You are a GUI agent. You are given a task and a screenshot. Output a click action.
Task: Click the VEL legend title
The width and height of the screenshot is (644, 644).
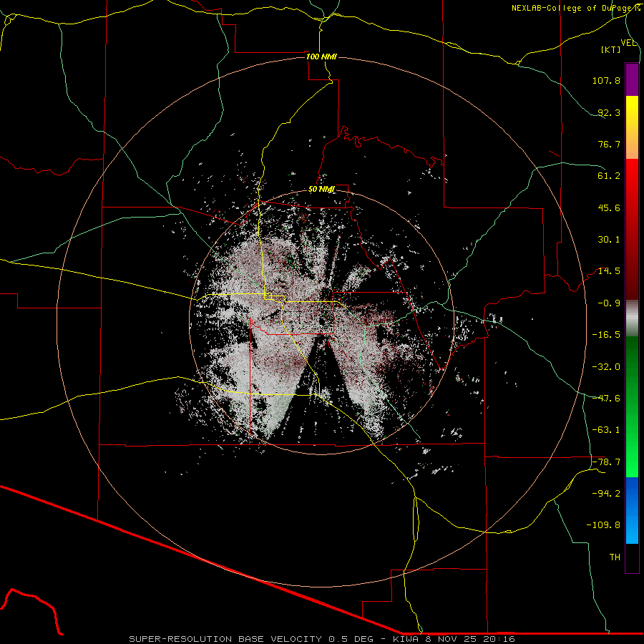pyautogui.click(x=628, y=43)
